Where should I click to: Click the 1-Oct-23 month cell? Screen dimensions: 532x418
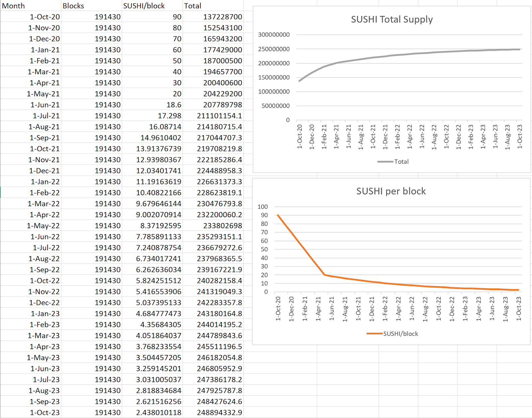(31, 412)
